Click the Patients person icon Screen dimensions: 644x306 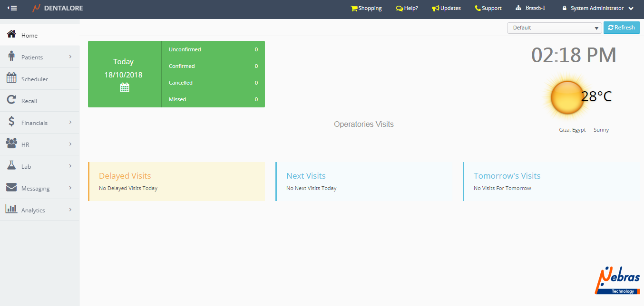pos(11,57)
